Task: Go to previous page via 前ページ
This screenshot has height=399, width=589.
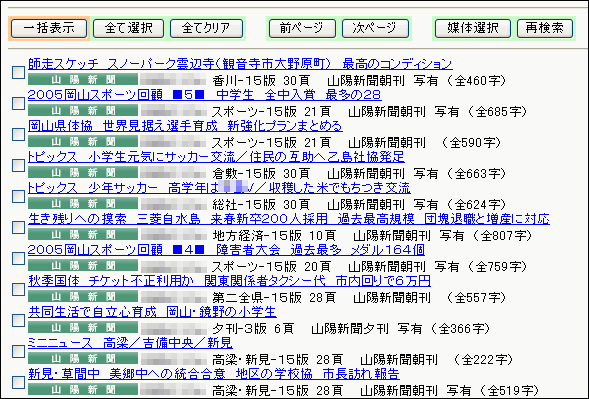Action: (302, 28)
